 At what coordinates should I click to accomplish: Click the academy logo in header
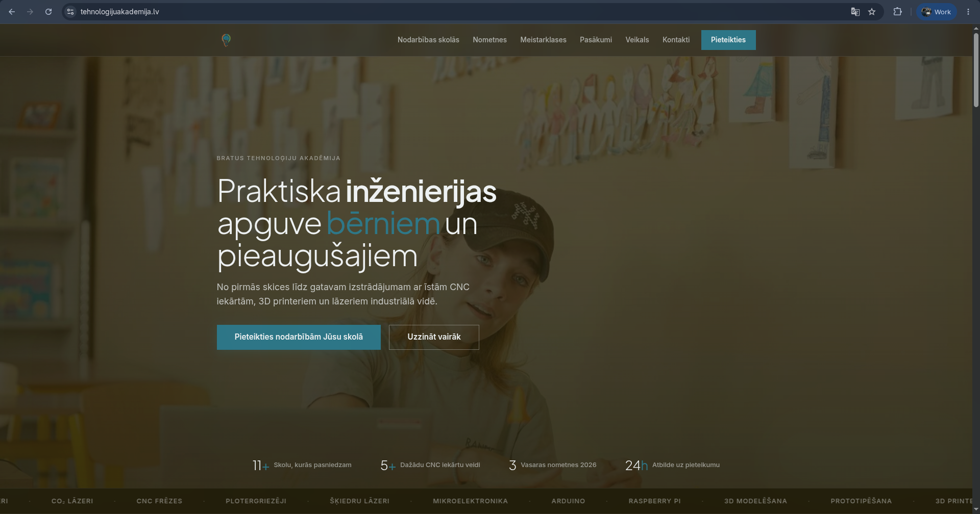click(x=226, y=40)
